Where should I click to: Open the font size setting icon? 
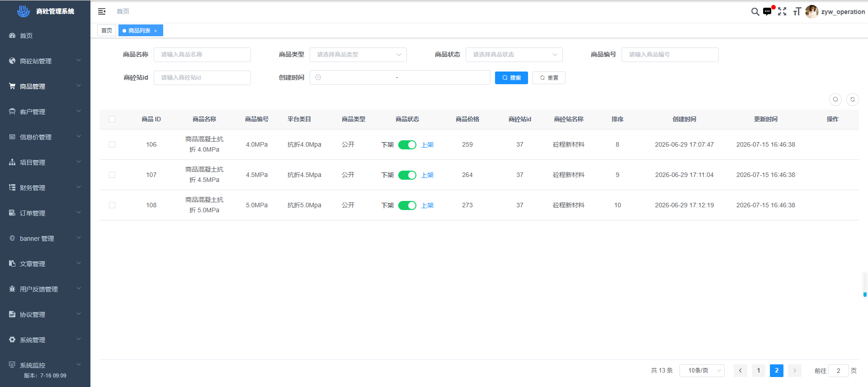(797, 12)
